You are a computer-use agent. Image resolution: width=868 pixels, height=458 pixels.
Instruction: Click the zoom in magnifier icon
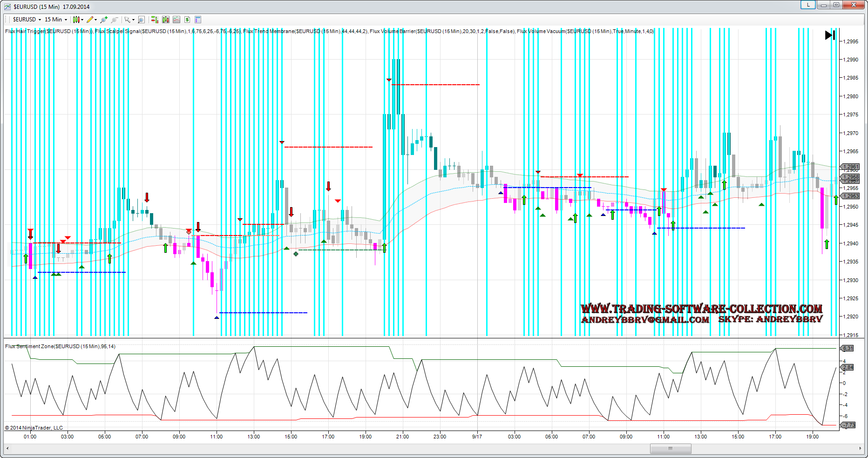coord(104,20)
